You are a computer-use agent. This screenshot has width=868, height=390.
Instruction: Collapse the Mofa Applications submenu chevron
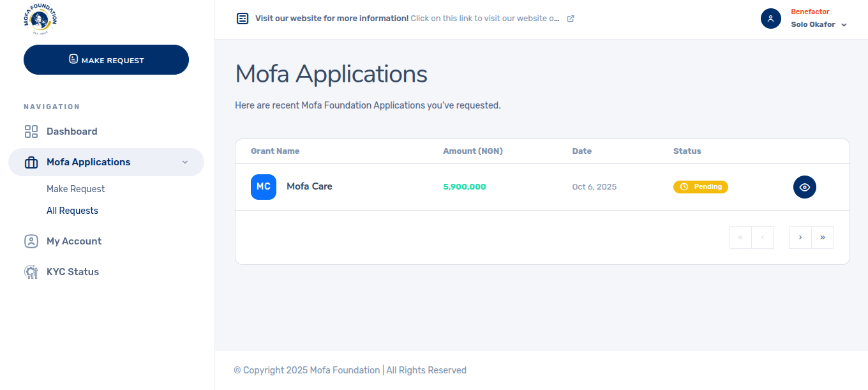pos(185,162)
